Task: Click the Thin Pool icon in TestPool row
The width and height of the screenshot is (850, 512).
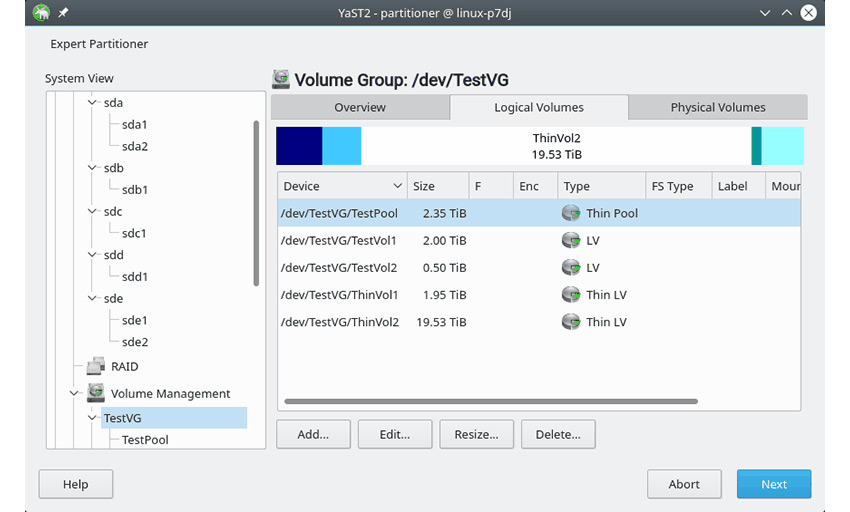Action: [x=571, y=213]
